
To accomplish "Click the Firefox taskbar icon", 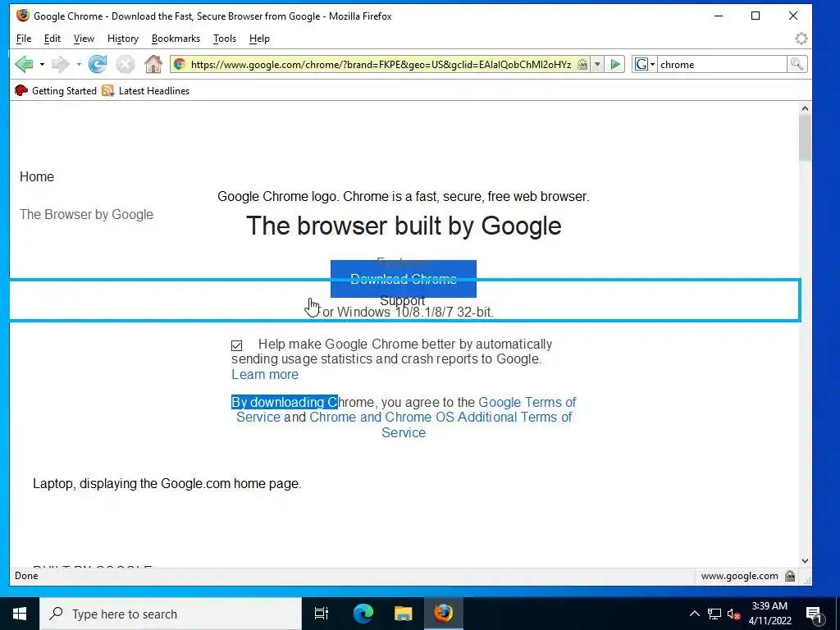I will click(443, 614).
